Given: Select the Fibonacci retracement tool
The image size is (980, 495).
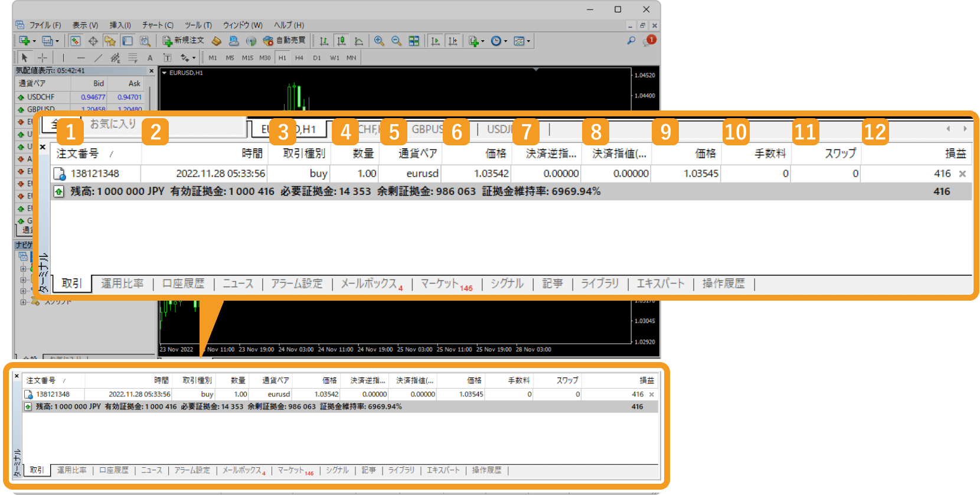Looking at the screenshot, I should pos(133,57).
